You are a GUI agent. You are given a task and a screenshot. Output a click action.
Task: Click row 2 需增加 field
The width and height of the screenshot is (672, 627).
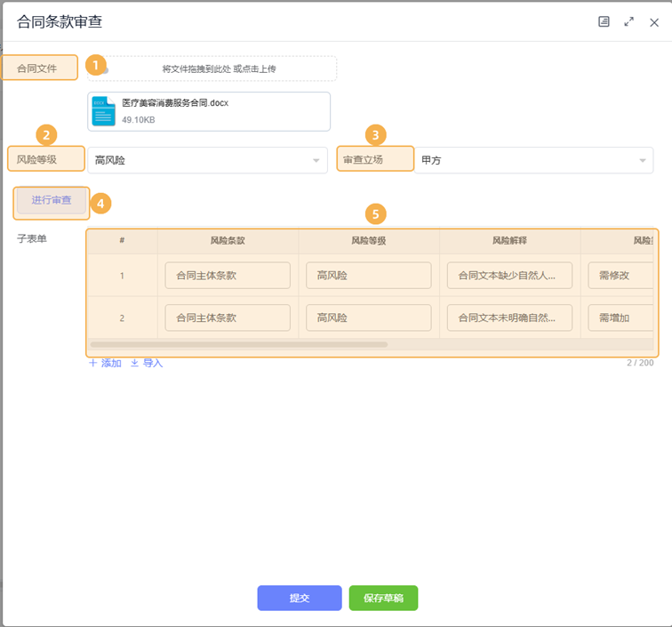click(x=620, y=318)
